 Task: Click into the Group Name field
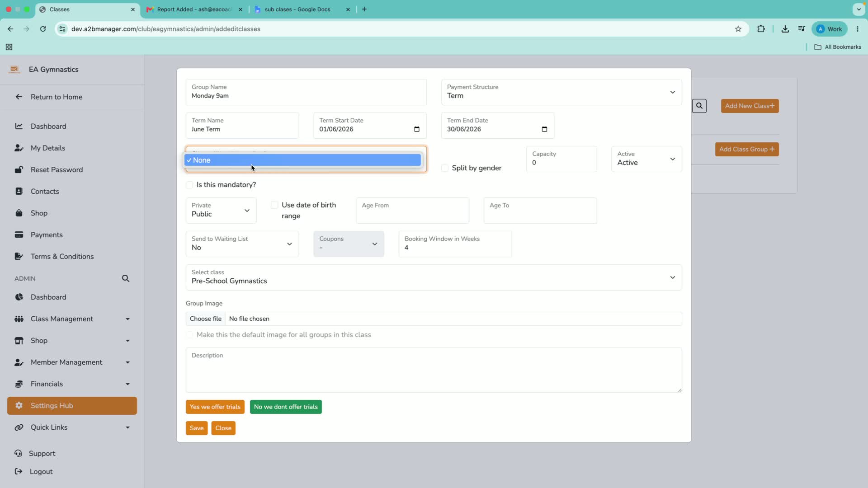(306, 92)
